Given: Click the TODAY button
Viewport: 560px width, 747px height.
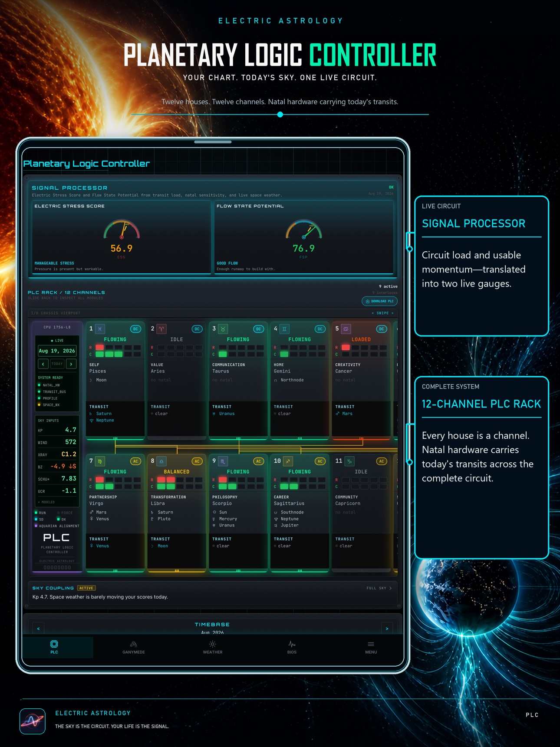Looking at the screenshot, I should coord(57,364).
